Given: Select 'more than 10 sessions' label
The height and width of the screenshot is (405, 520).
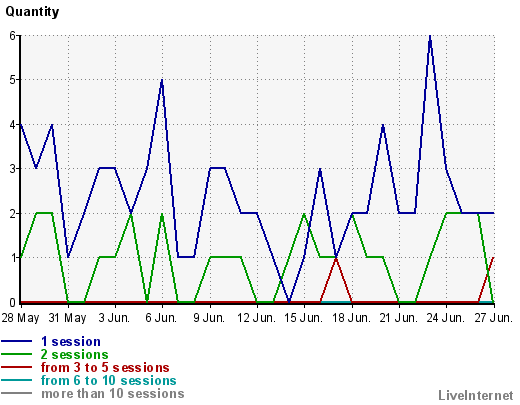Looking at the screenshot, I should pyautogui.click(x=113, y=394).
